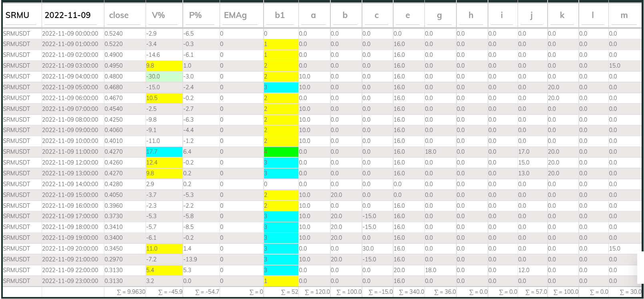
Task: Click the light green V% cell showing -30.0
Action: click(164, 76)
